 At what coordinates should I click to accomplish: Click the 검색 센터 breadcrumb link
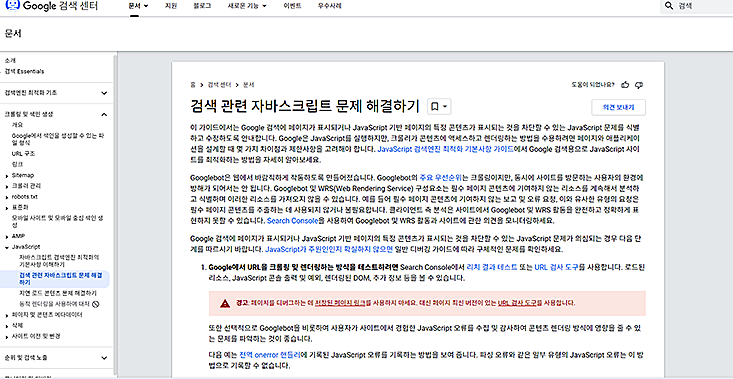pos(219,85)
